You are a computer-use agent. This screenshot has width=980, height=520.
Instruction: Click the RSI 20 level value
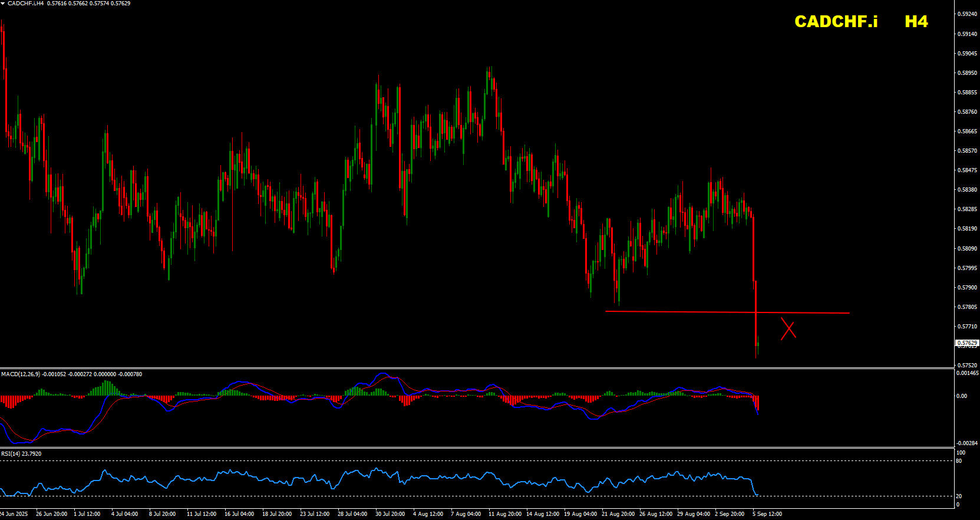click(x=959, y=496)
